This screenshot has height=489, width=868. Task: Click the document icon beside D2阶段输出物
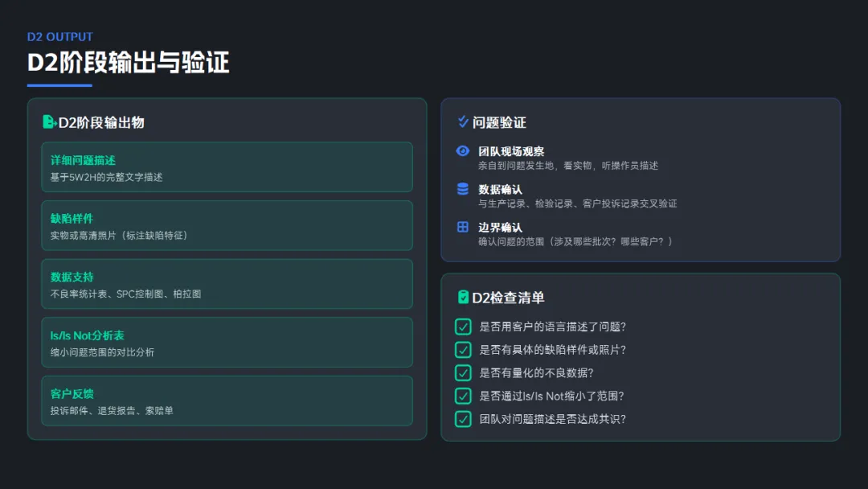pos(49,122)
